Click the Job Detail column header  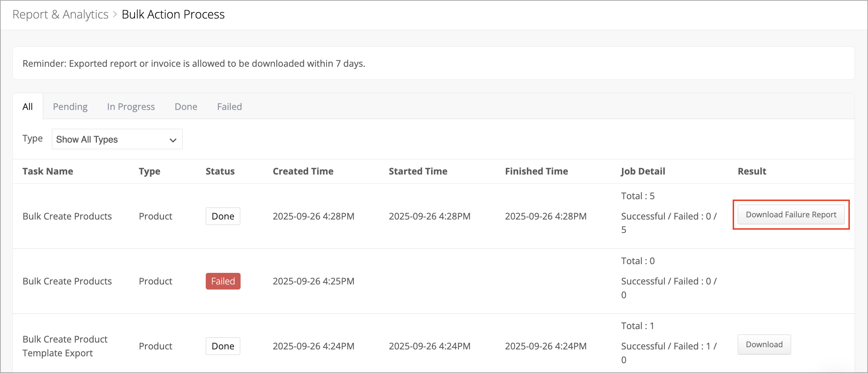pyautogui.click(x=643, y=171)
